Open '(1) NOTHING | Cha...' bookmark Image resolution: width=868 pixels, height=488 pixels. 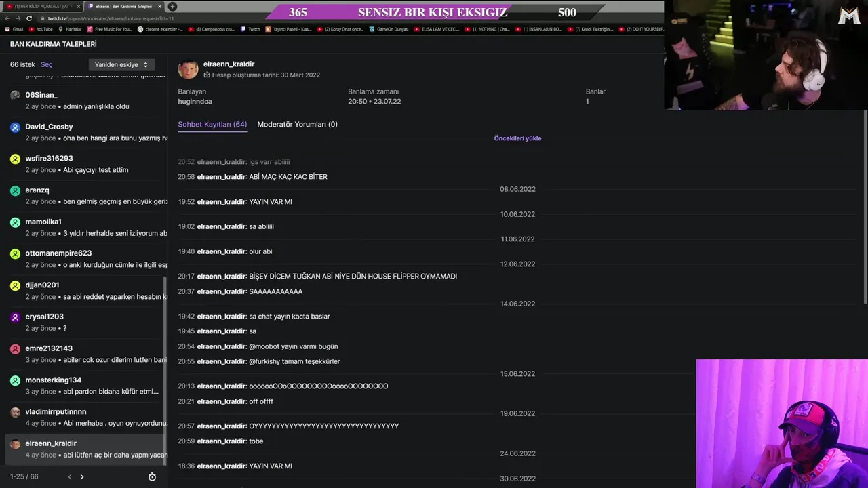(x=487, y=29)
